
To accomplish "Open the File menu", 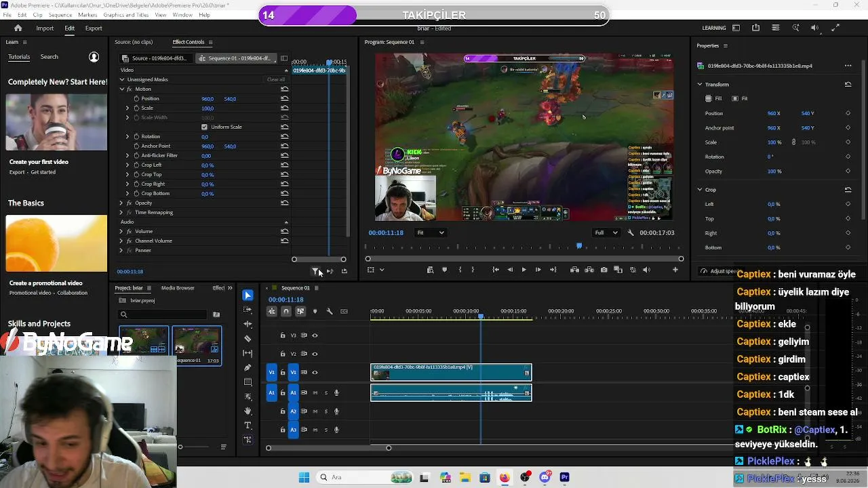I will click(x=7, y=15).
